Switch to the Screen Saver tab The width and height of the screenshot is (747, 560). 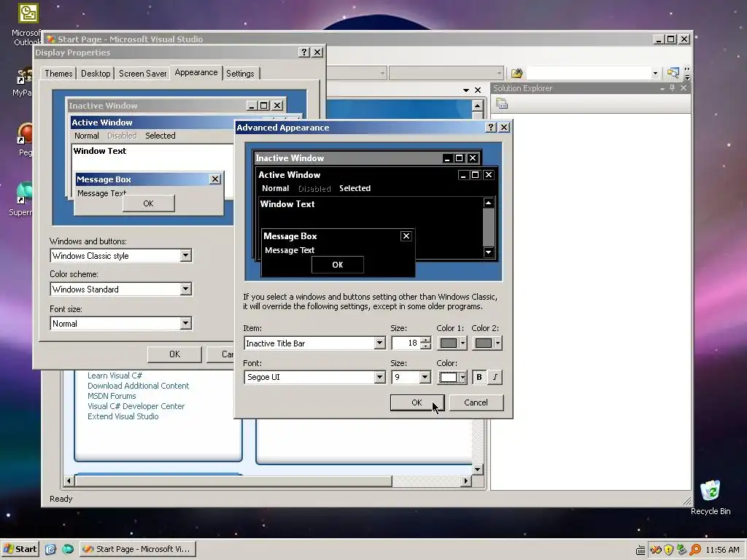142,74
